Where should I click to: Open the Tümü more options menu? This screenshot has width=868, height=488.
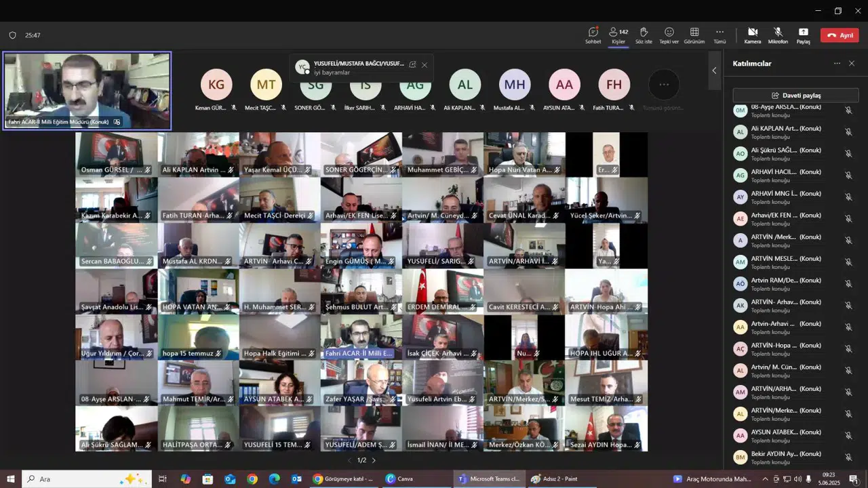point(719,35)
